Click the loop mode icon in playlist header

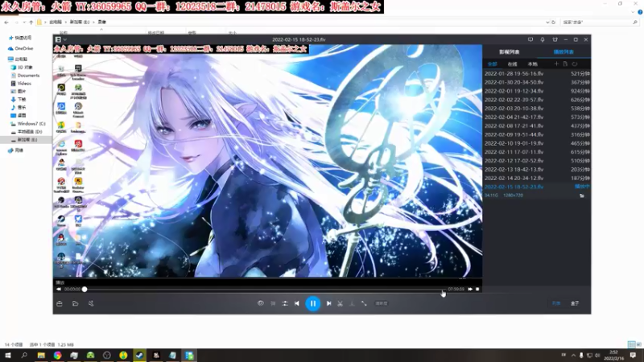[575, 64]
